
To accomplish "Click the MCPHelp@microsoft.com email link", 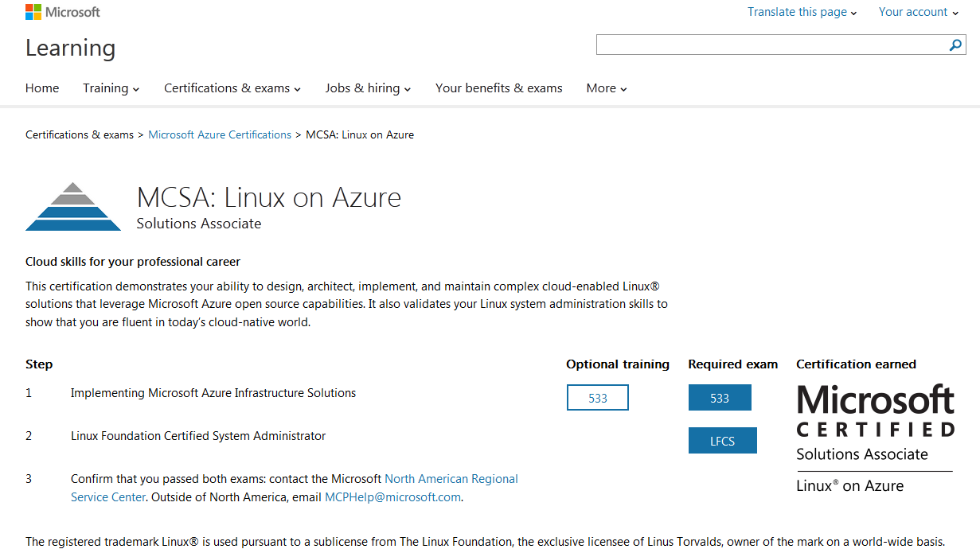I will [393, 497].
